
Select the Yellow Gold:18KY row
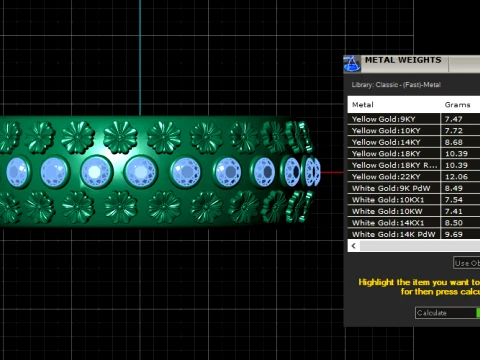tap(414, 154)
